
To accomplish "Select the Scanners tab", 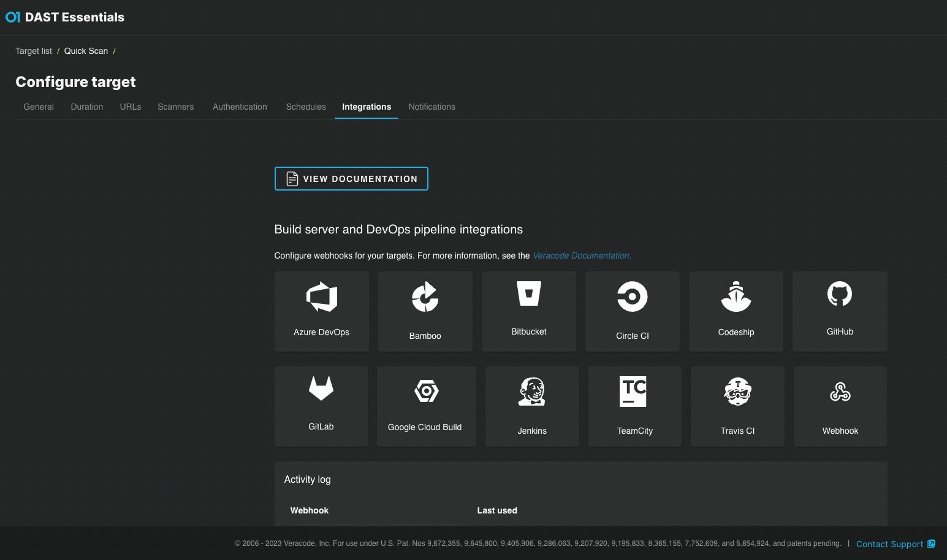I will click(x=175, y=107).
